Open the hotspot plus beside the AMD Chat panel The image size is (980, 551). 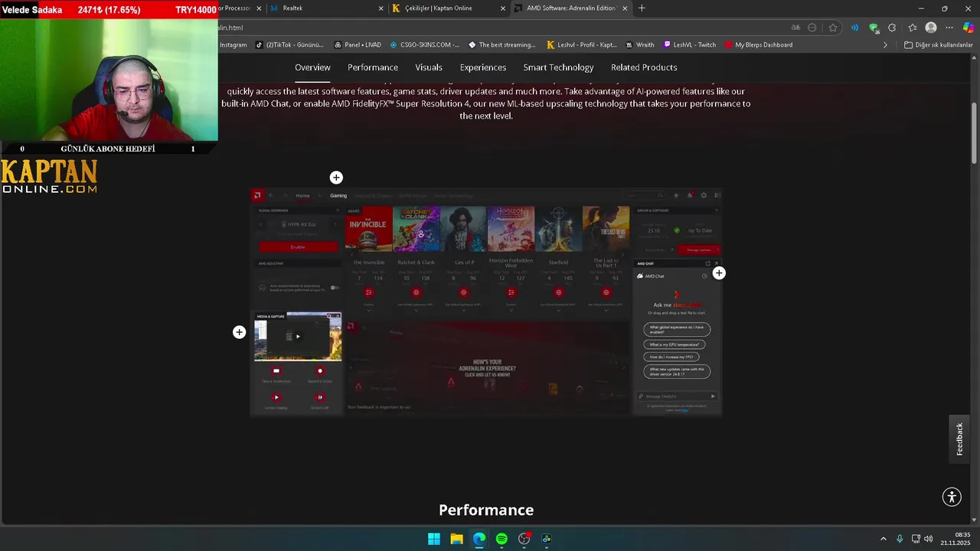click(719, 273)
